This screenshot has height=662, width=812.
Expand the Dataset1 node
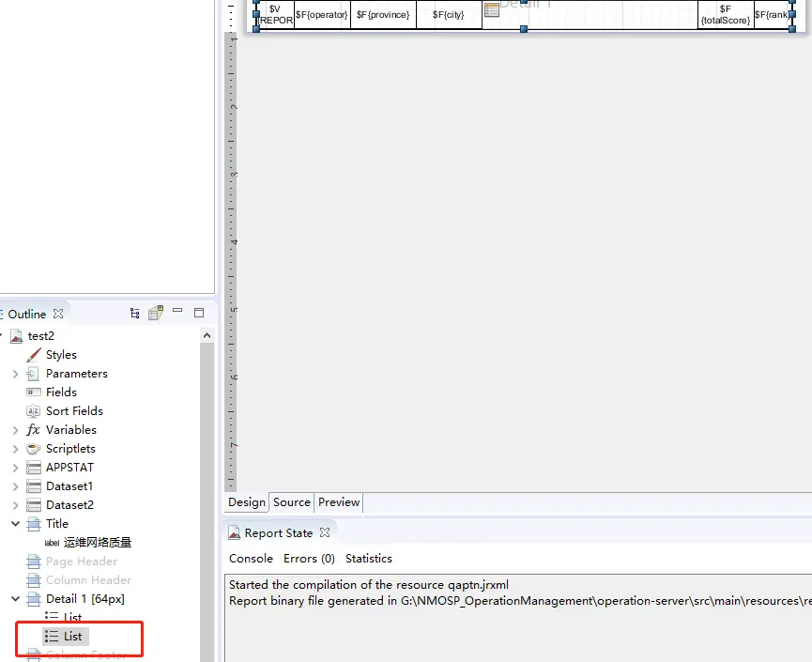point(16,486)
